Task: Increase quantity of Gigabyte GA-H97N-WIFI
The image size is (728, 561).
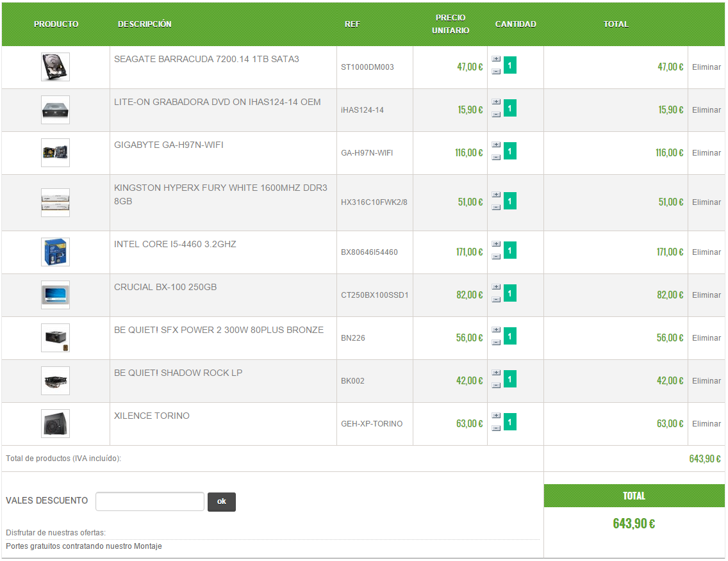Action: [x=496, y=145]
